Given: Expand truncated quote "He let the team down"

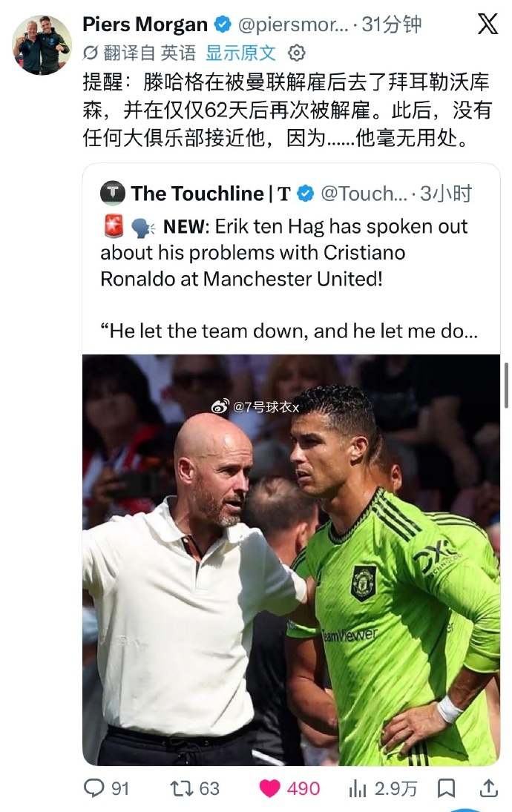Looking at the screenshot, I should pos(289,331).
